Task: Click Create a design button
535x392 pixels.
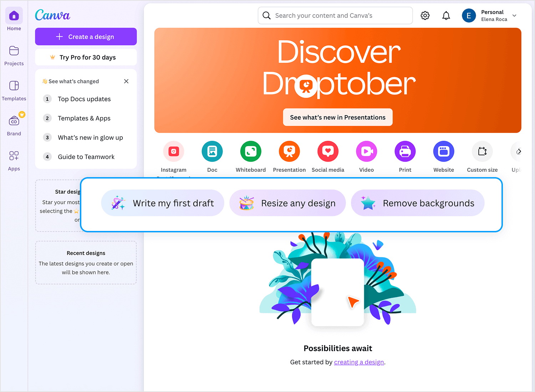Action: [x=86, y=37]
